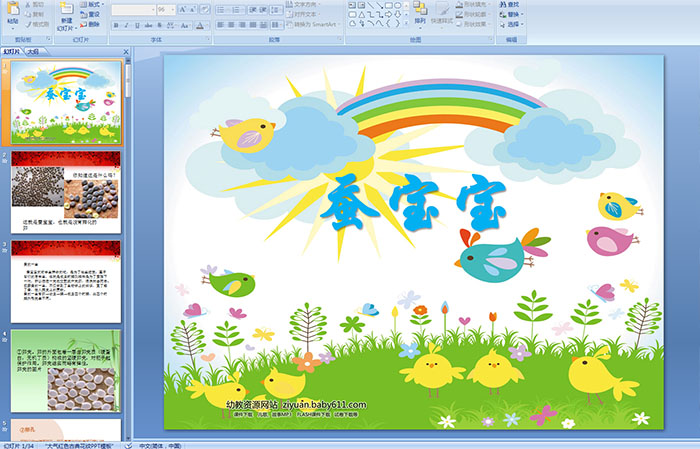The width and height of the screenshot is (700, 449).
Task: Switch to the Outline (大纲) pane tab
Action: point(33,52)
